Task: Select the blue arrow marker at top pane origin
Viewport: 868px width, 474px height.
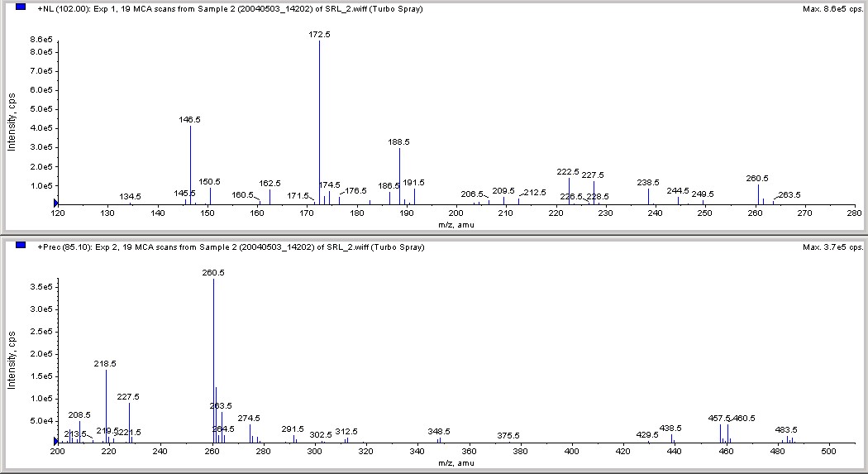Action: pos(55,203)
